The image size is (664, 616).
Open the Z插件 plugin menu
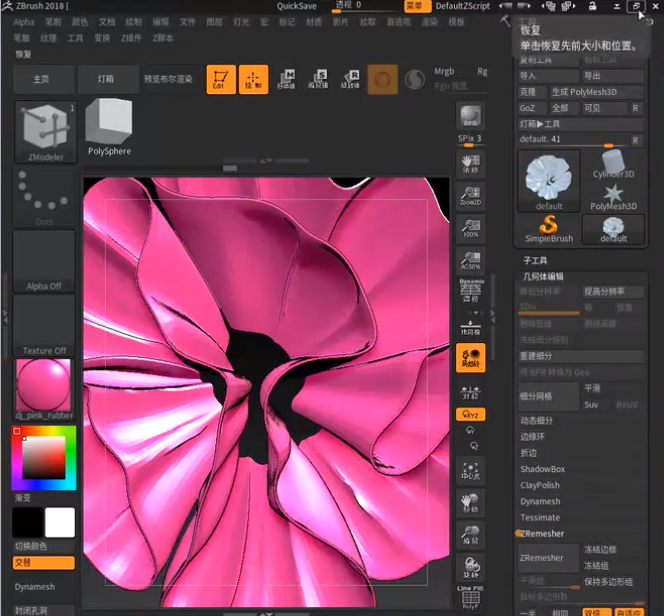click(x=131, y=38)
